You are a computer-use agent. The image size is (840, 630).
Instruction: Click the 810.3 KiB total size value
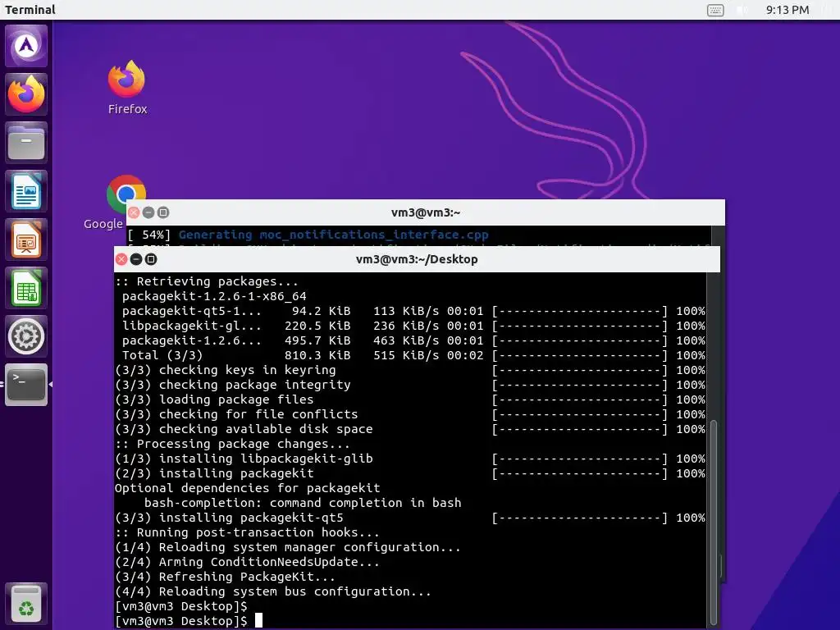pos(317,355)
